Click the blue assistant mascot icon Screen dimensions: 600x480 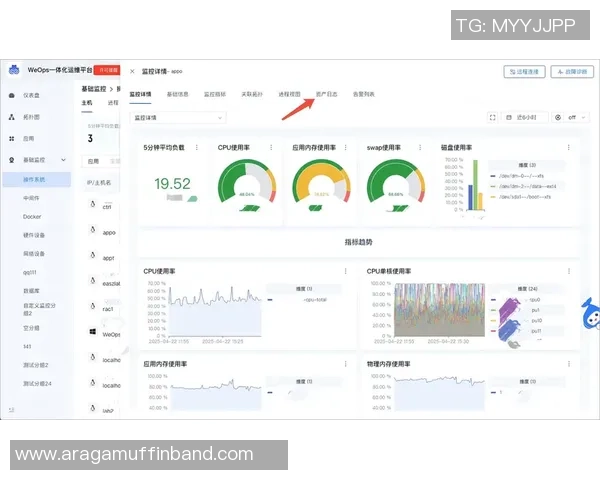[x=591, y=314]
